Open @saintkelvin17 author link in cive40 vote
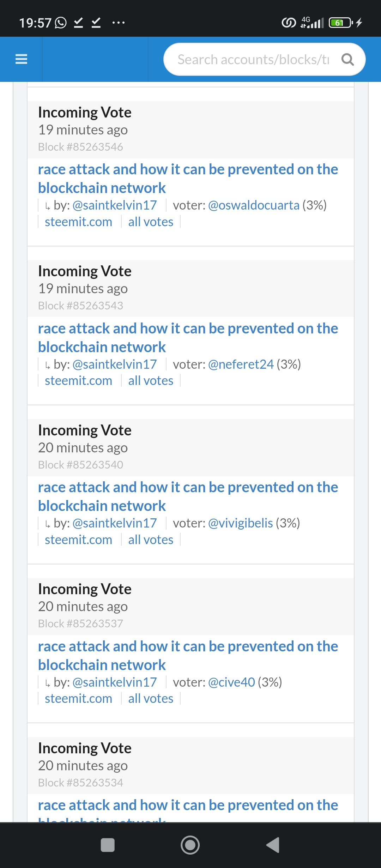Screen dimensions: 381x868 pos(114,682)
